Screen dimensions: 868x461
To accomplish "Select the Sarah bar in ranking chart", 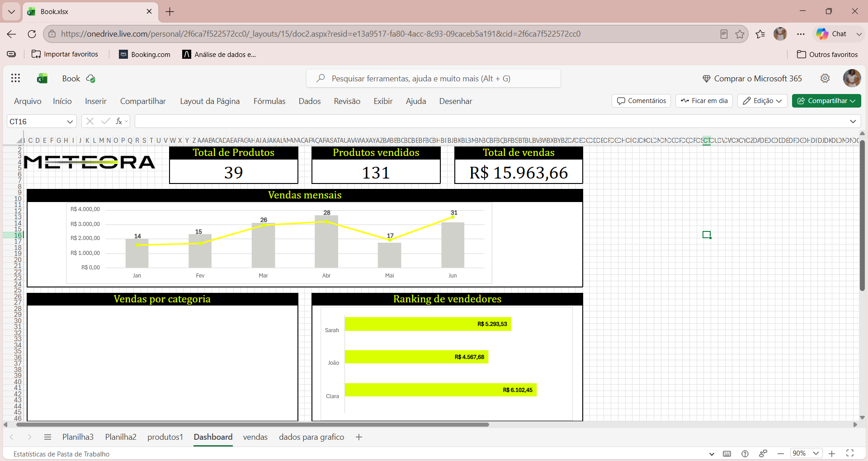I will (x=428, y=324).
